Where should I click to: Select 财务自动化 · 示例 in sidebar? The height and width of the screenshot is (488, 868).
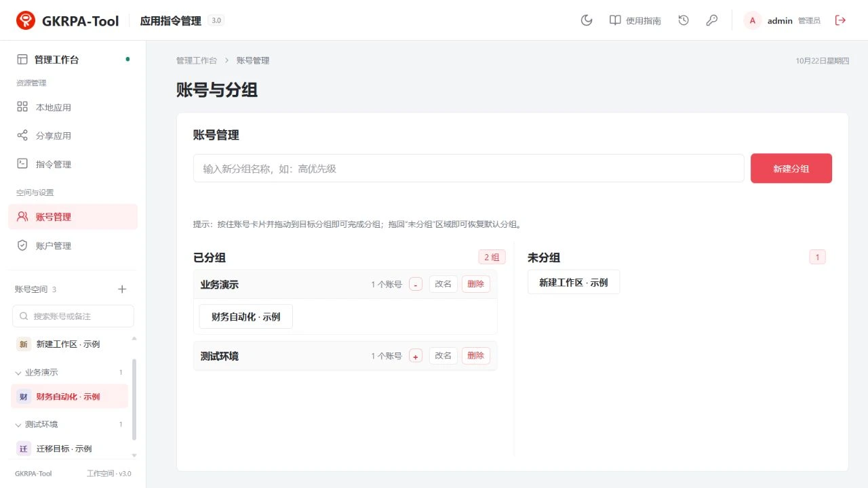click(x=69, y=396)
